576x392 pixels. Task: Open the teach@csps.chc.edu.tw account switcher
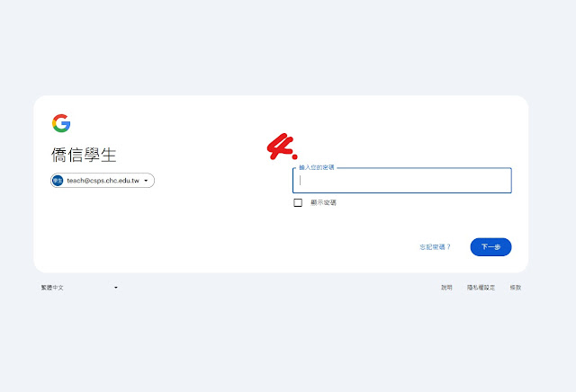click(103, 181)
